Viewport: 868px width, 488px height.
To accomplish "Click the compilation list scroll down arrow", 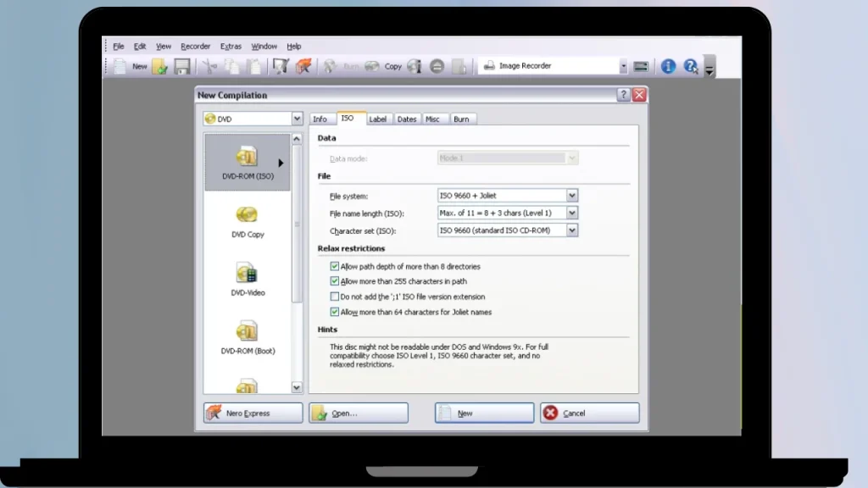I will 297,387.
